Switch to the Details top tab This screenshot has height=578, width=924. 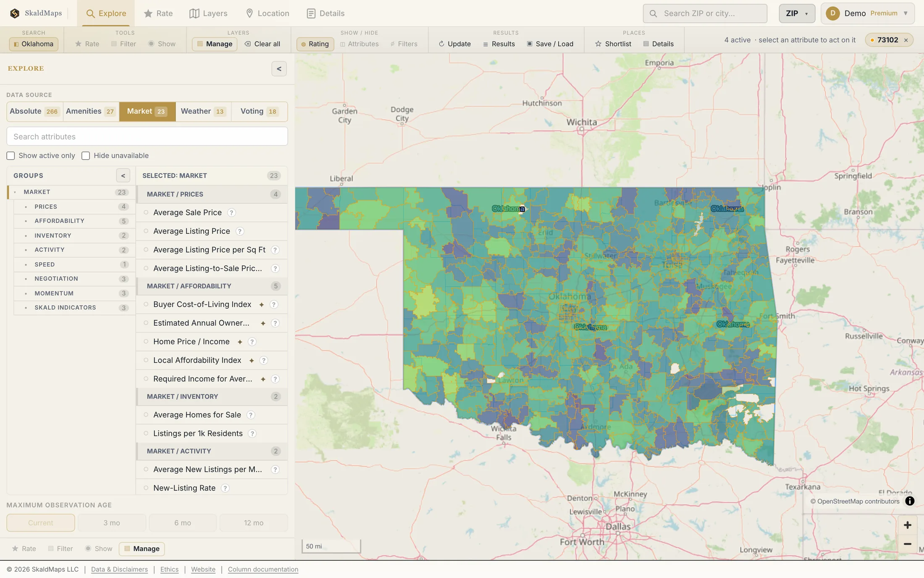click(x=325, y=13)
